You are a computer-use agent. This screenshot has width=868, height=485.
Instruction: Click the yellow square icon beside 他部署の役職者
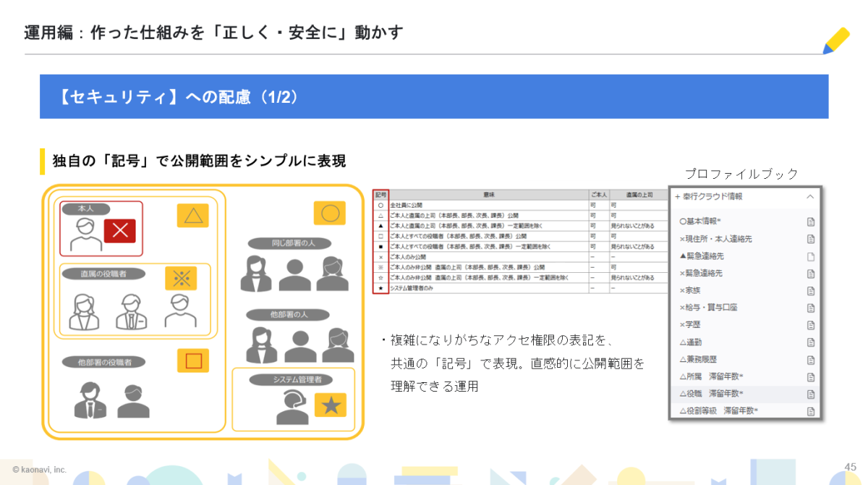click(x=193, y=360)
